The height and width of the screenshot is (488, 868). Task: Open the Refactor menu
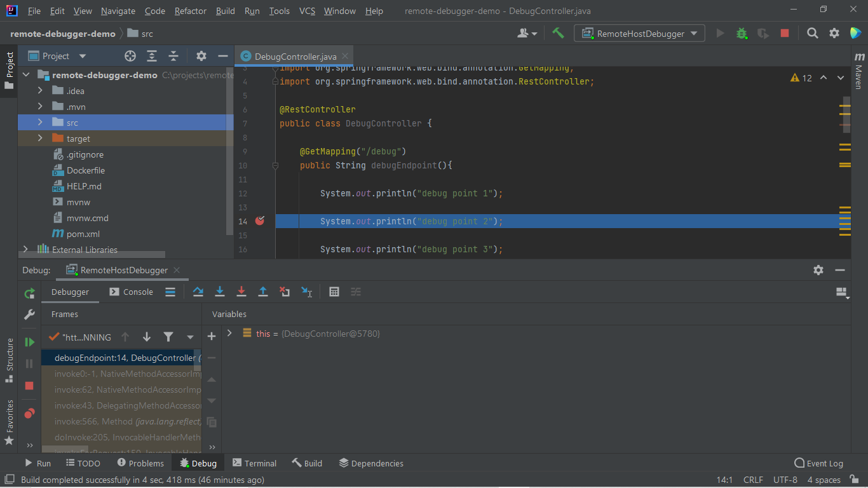190,11
